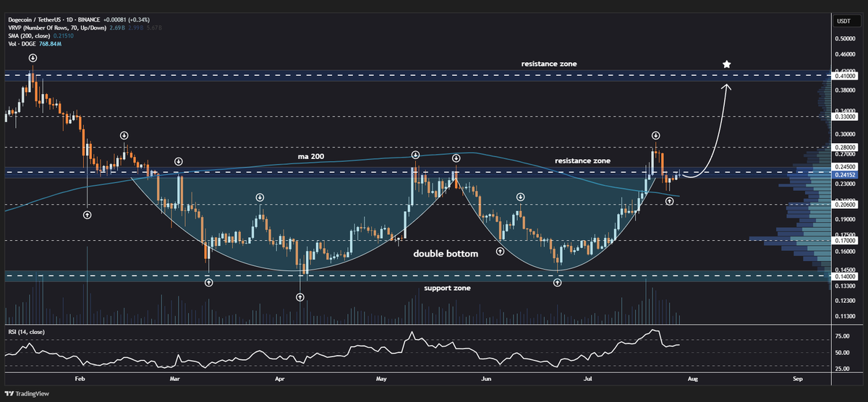Click May on the time axis
This screenshot has width=868, height=402.
point(383,377)
